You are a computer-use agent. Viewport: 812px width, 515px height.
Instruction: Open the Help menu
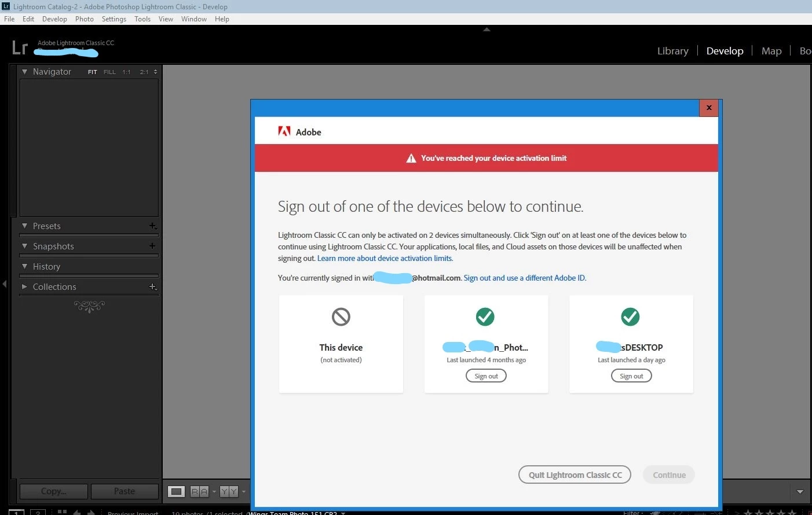click(222, 19)
